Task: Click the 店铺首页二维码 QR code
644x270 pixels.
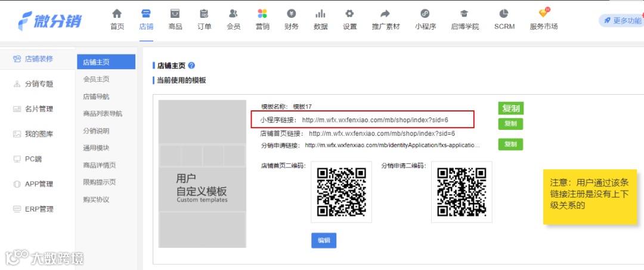Action: pyautogui.click(x=341, y=192)
